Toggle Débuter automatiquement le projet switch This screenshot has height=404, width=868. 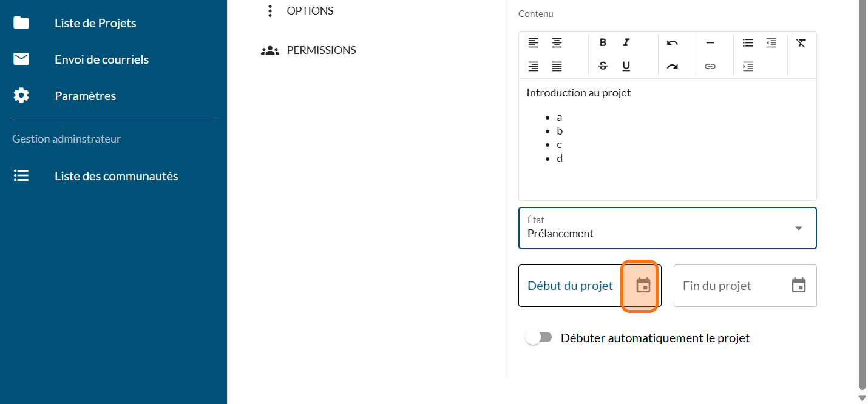pos(538,338)
